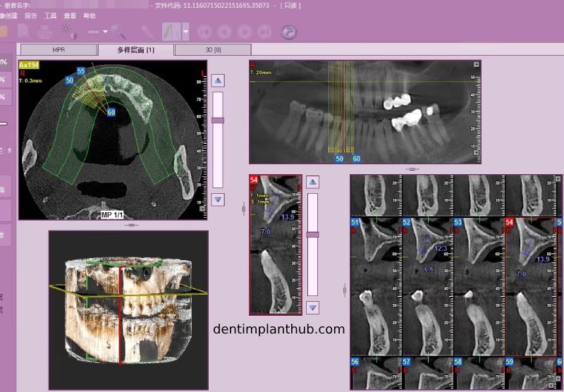
Task: Expand the measurement tool dropdown arrow
Action: [105, 32]
